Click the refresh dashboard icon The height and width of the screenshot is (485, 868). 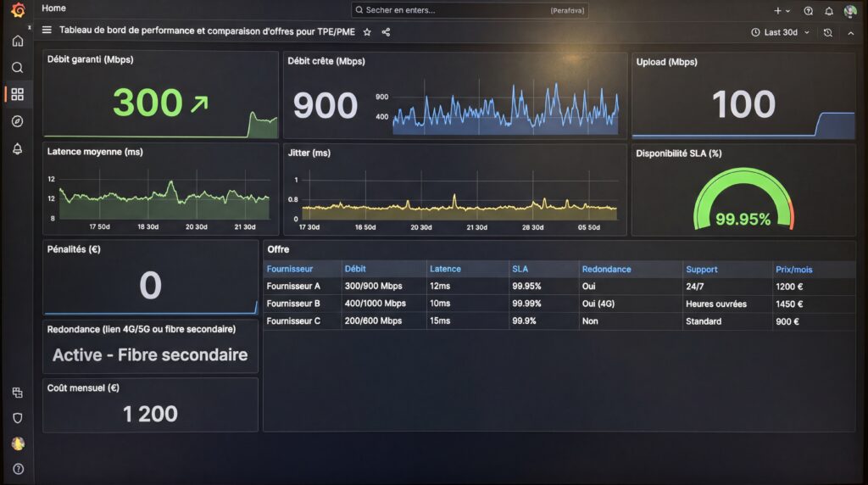[827, 33]
